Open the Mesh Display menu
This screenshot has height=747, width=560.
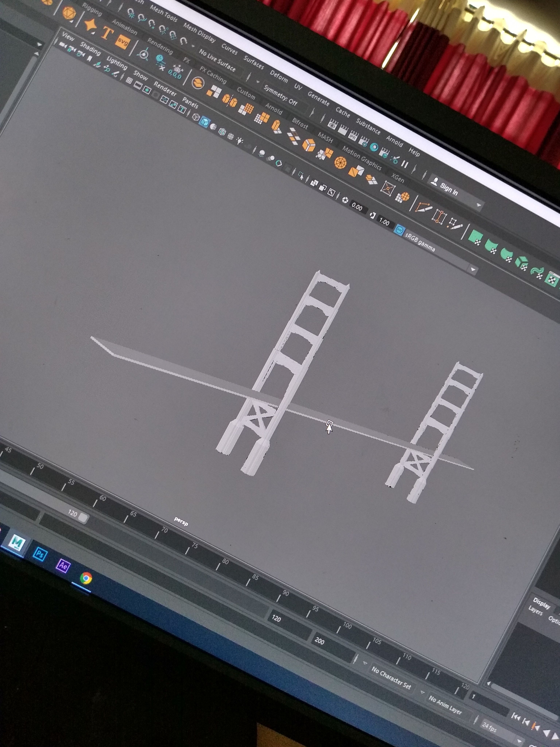199,33
